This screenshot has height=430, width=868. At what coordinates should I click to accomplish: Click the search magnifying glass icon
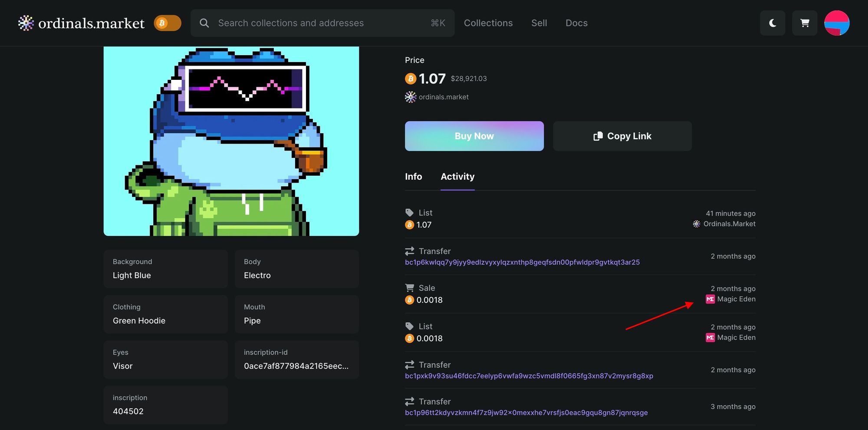pos(204,23)
